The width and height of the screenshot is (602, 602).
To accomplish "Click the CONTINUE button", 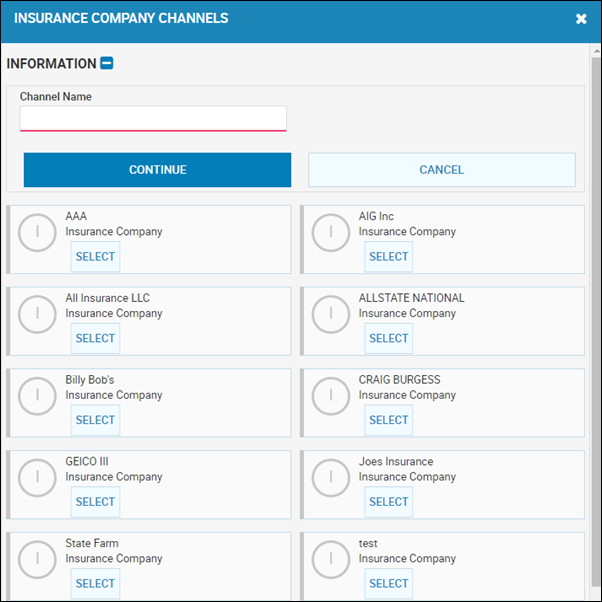I will (x=157, y=170).
